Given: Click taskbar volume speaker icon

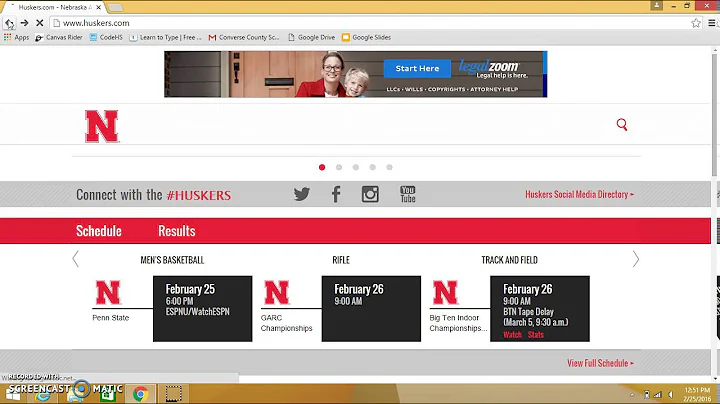Looking at the screenshot, I should click(x=671, y=395).
